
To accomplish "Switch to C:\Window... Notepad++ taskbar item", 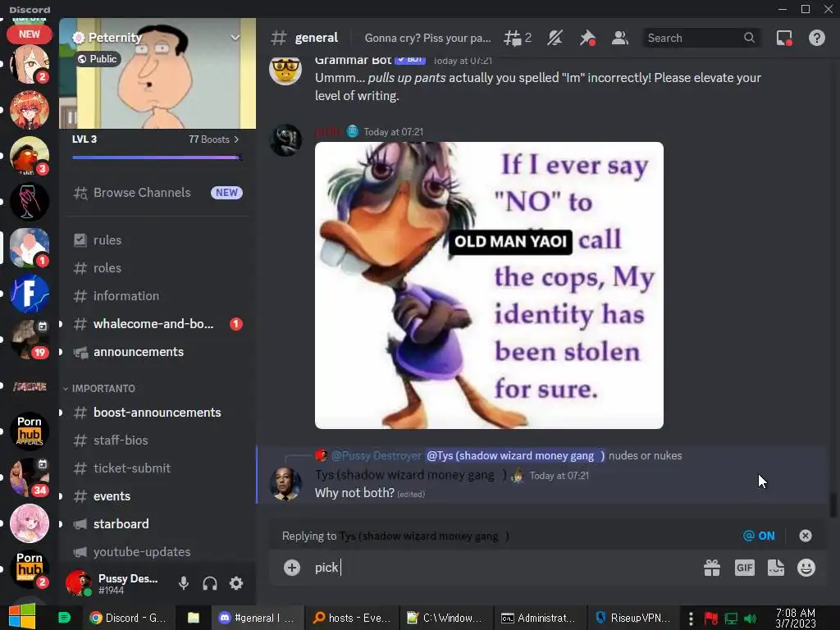I will tap(445, 618).
